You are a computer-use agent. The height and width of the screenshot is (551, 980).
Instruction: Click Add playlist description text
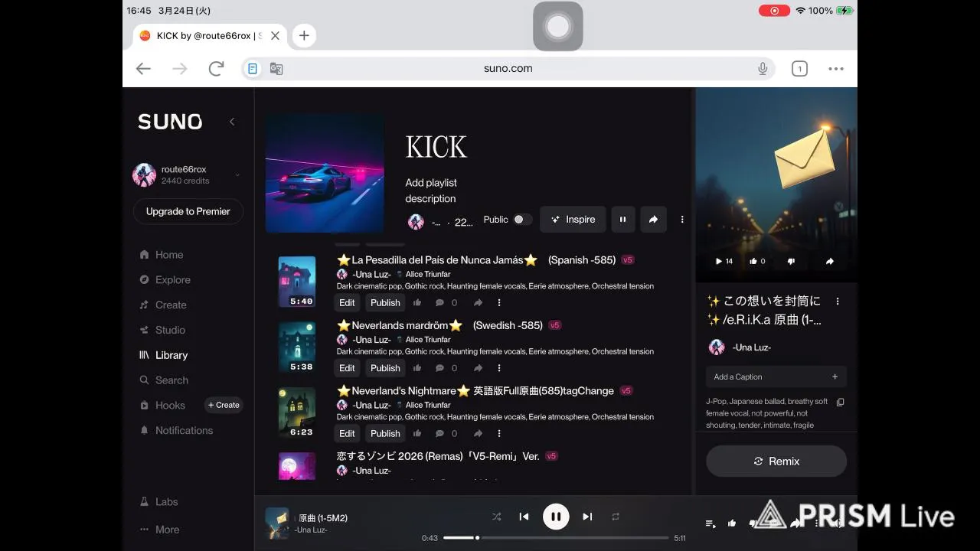click(x=430, y=191)
